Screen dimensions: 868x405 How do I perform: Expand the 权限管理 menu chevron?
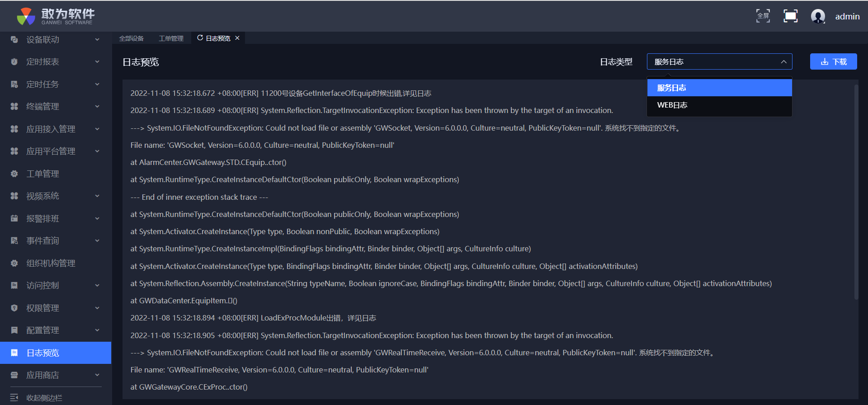[97, 308]
